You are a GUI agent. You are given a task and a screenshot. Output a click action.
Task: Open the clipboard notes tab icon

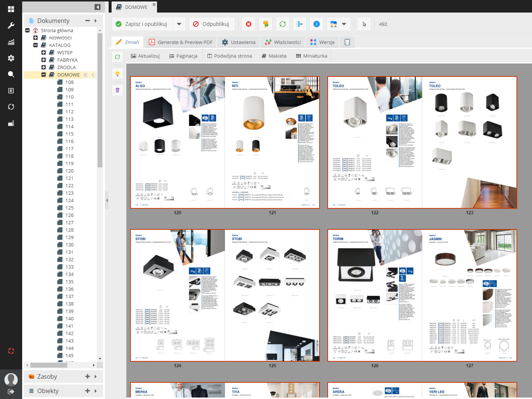347,42
